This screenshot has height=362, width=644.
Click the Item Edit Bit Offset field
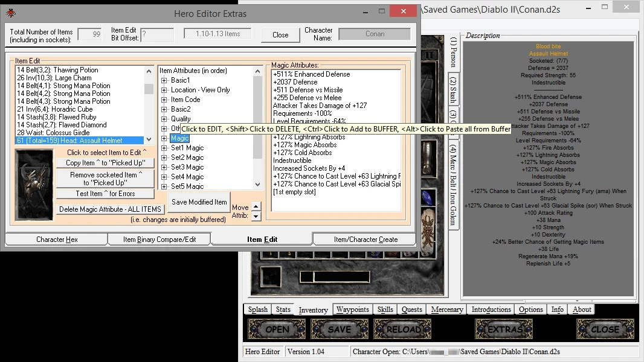click(x=157, y=35)
